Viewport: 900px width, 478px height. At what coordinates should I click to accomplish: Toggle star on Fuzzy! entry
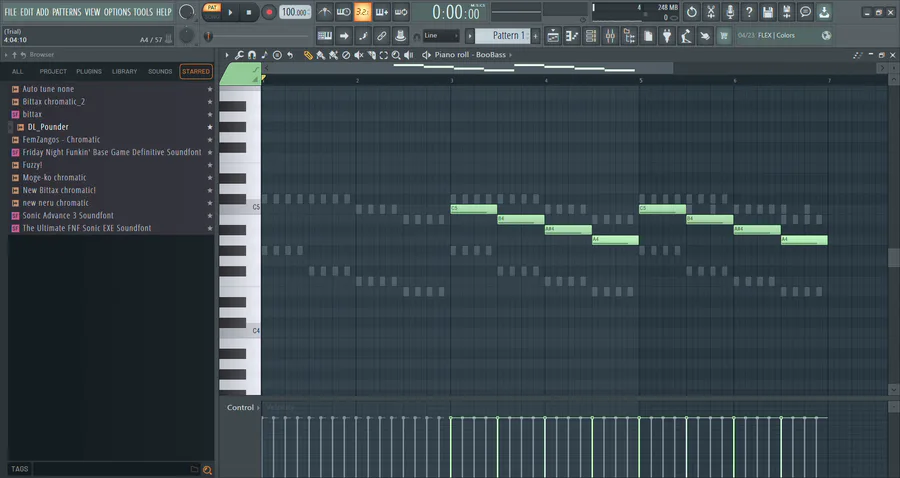coord(210,165)
